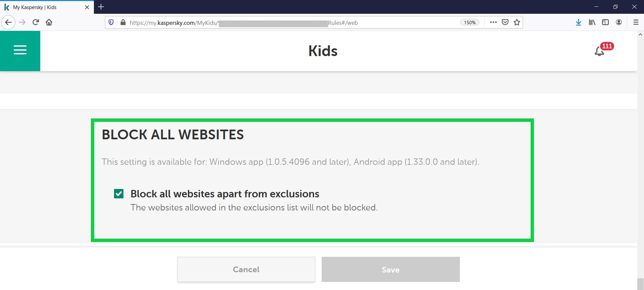Select the My Kaspersky | Kids tab
Viewport: 644px width, 290px height.
[x=44, y=7]
